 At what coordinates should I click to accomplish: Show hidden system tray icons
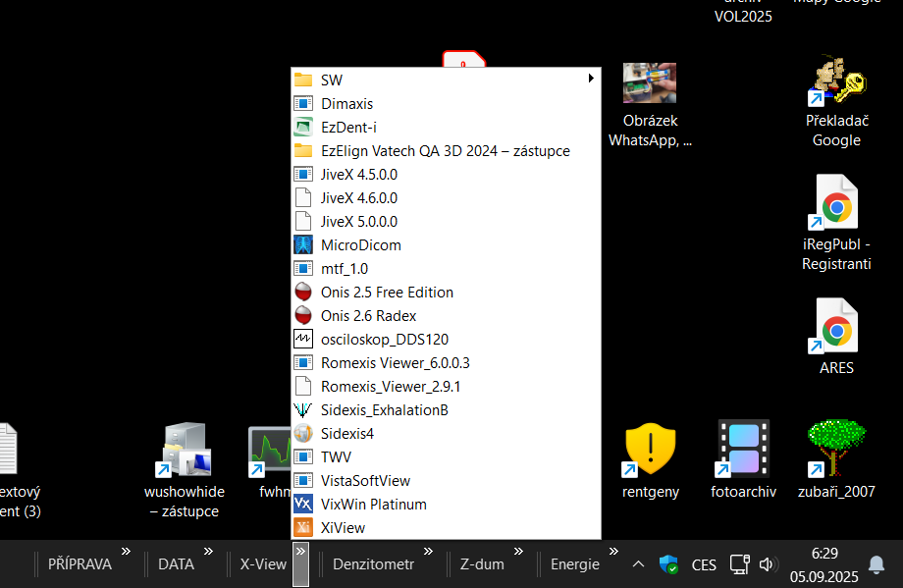[638, 564]
